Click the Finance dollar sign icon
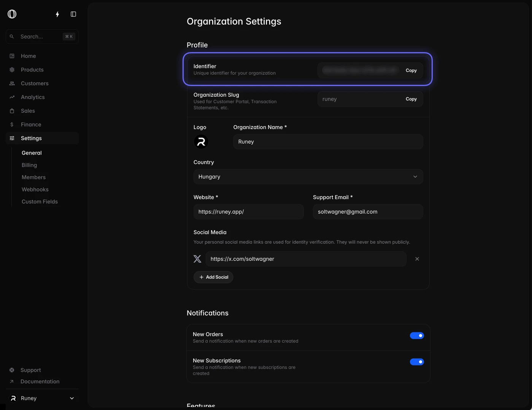The height and width of the screenshot is (410, 532). (x=12, y=124)
